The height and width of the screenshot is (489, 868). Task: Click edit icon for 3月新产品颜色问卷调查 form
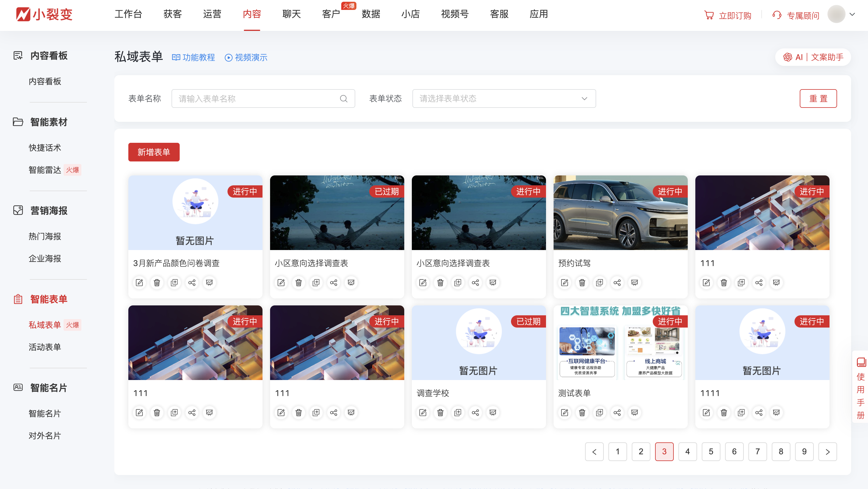point(139,283)
